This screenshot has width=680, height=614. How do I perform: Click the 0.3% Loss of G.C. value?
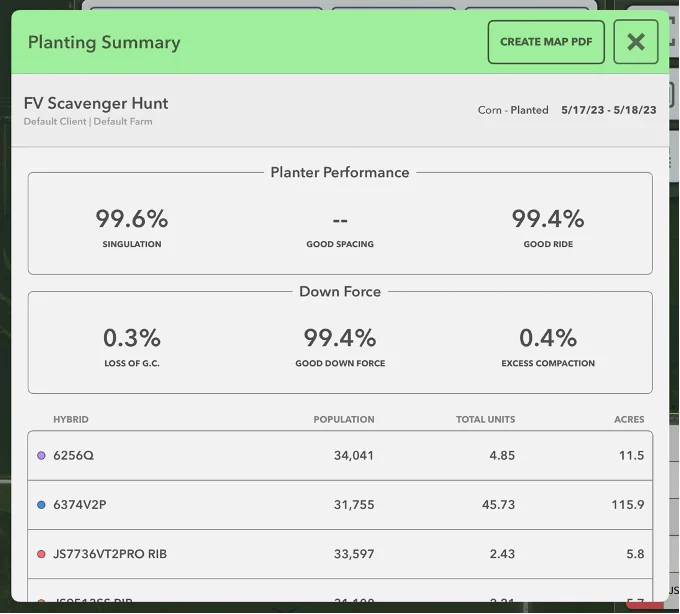click(132, 338)
